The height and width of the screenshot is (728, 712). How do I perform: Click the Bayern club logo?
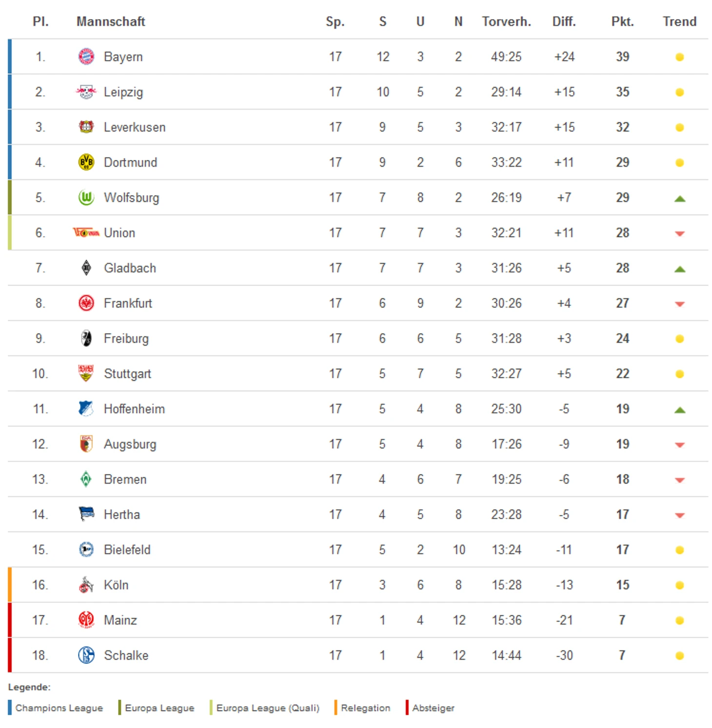click(86, 57)
